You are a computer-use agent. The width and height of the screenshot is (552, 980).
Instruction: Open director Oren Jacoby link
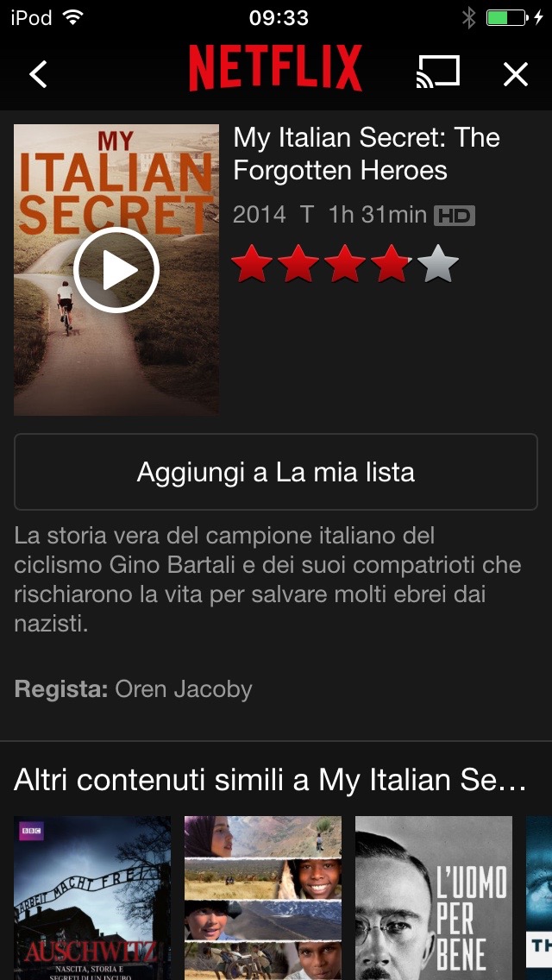[184, 689]
